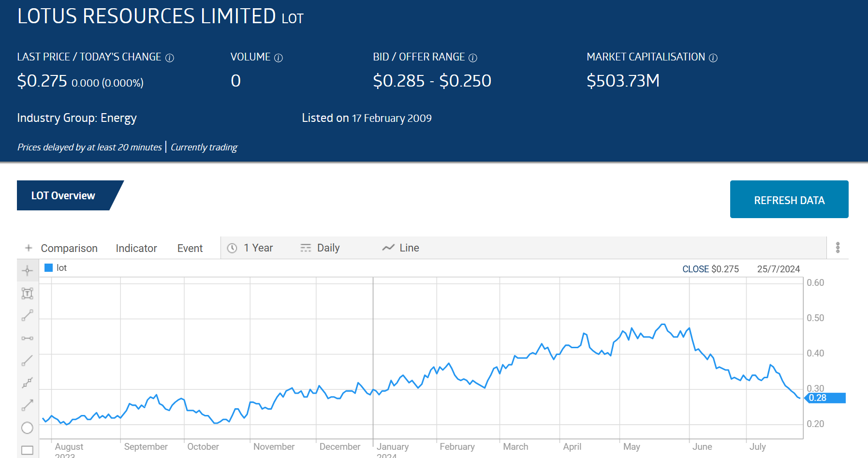The height and width of the screenshot is (458, 868).
Task: Switch to the LOT Overview tab
Action: coord(63,195)
